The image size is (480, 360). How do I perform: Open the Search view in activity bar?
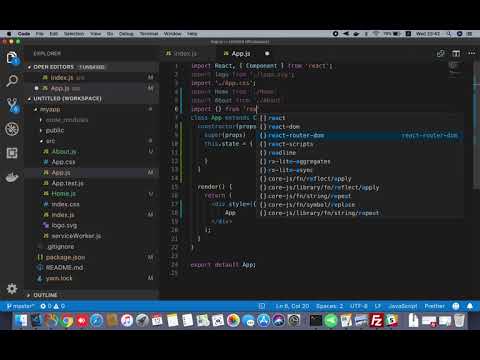pyautogui.click(x=12, y=81)
